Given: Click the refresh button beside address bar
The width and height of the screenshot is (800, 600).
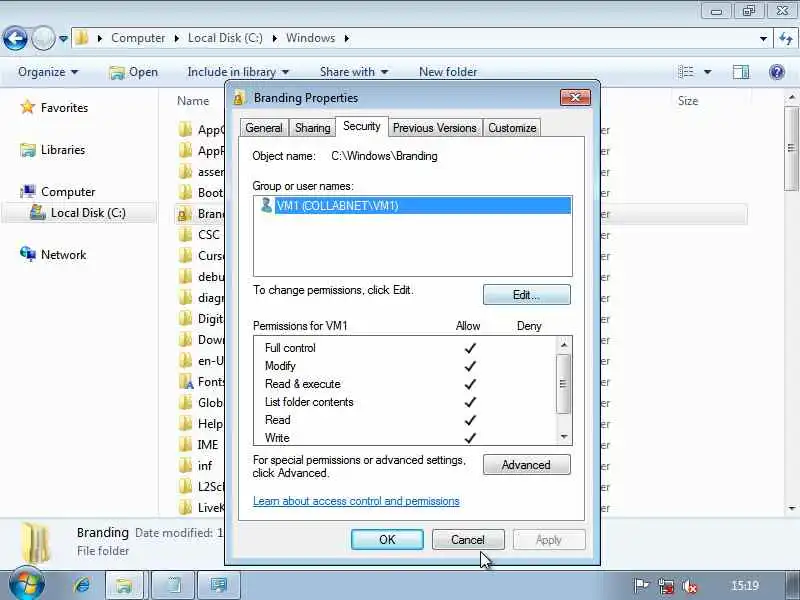Looking at the screenshot, I should coord(786,38).
